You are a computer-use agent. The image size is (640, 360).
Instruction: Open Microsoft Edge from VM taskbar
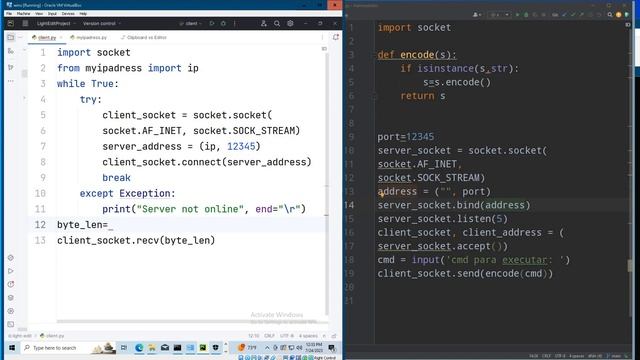[x=139, y=348]
